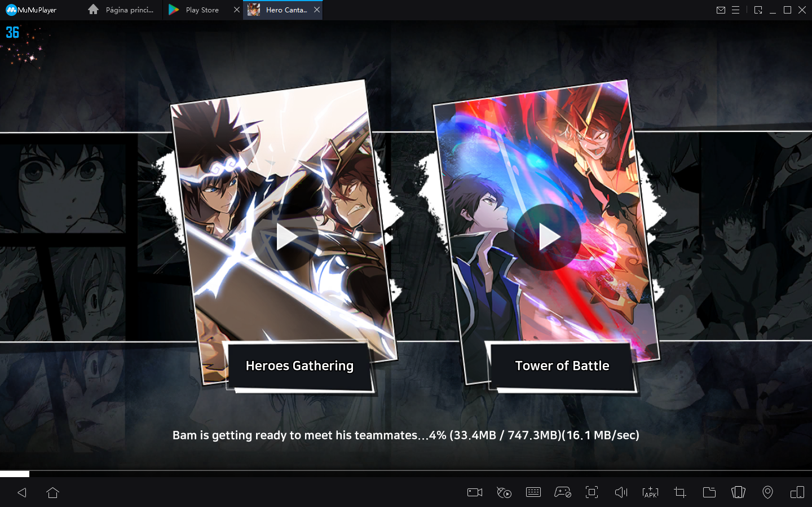The height and width of the screenshot is (507, 812).
Task: Click the download progress bar
Action: 406,474
